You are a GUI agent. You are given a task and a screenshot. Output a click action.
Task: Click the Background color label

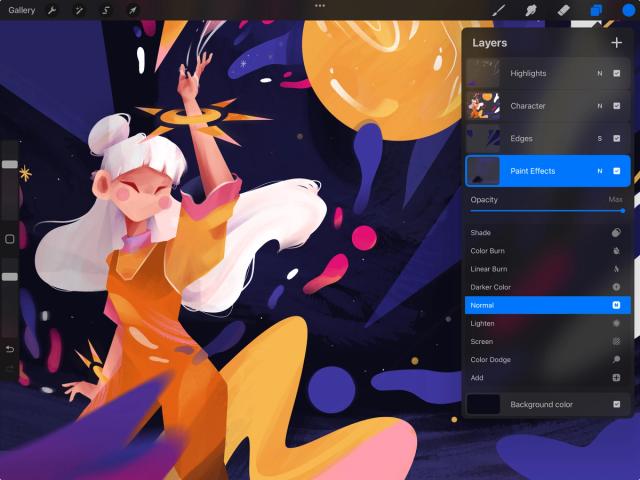coord(541,404)
